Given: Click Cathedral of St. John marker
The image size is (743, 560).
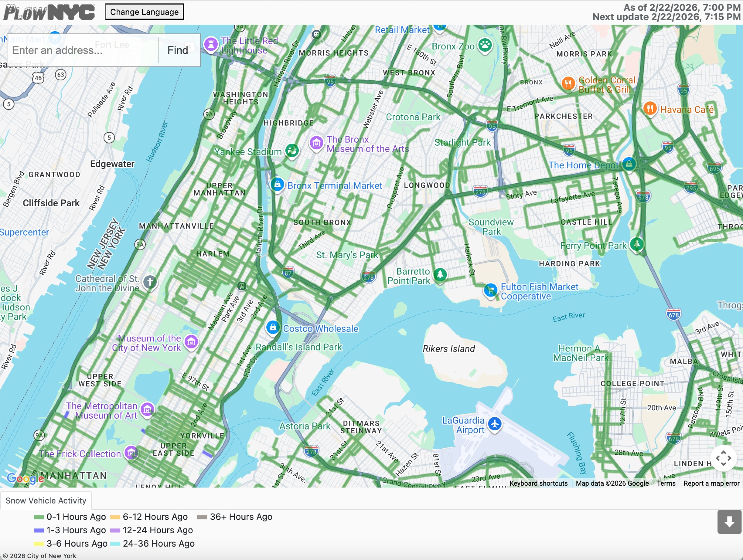Looking at the screenshot, I should pyautogui.click(x=150, y=282).
